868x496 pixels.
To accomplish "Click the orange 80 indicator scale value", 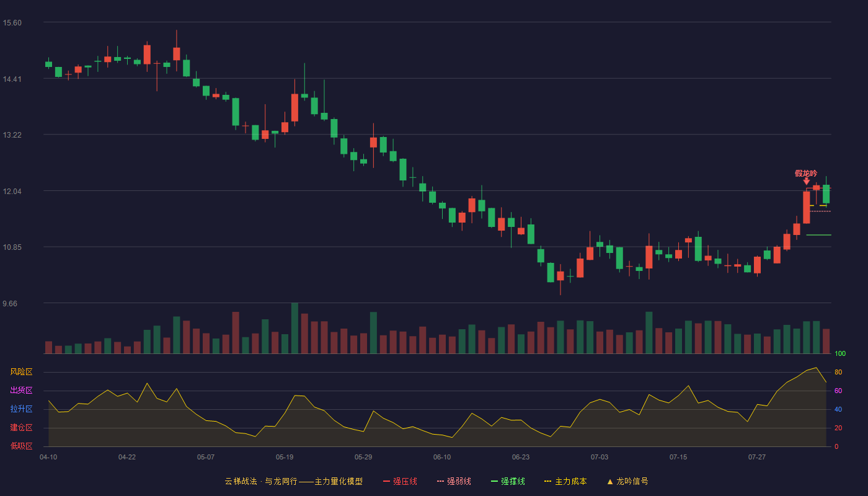I will tap(838, 372).
